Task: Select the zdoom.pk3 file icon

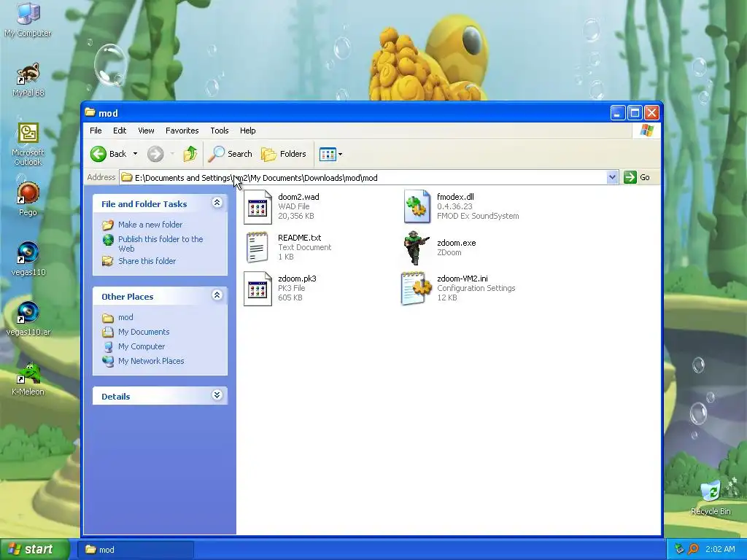Action: point(258,288)
